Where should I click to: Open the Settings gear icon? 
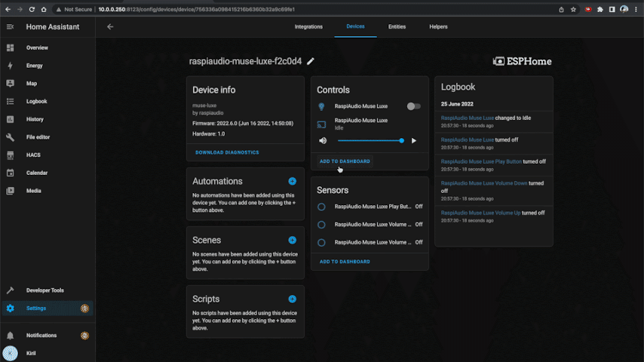pos(11,308)
